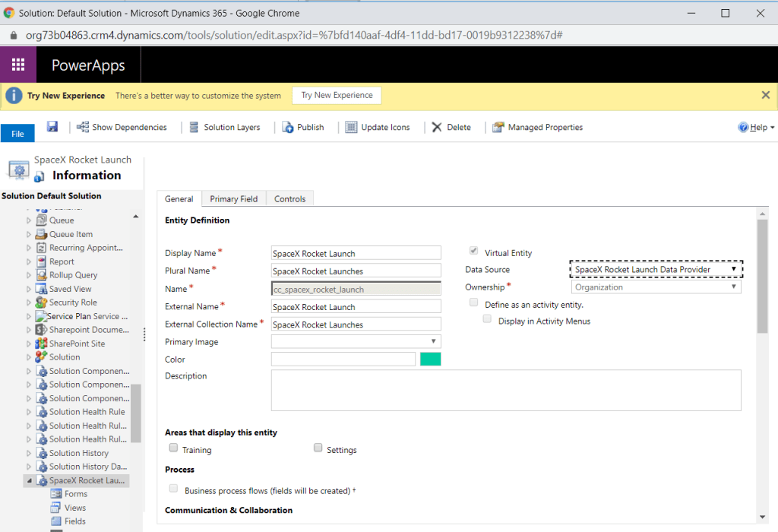Click the Save floppy disk icon
The width and height of the screenshot is (778, 532).
[x=52, y=127]
